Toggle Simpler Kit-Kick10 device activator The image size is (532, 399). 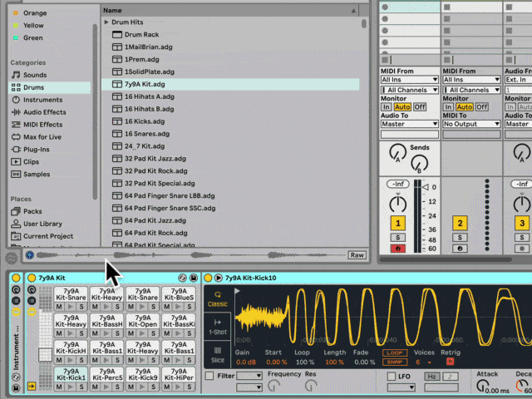coord(208,278)
